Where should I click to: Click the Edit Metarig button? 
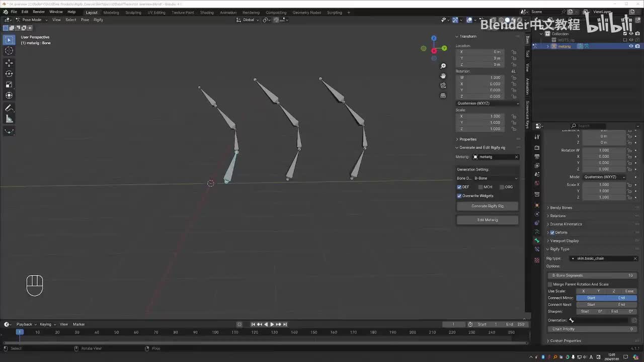point(488,220)
